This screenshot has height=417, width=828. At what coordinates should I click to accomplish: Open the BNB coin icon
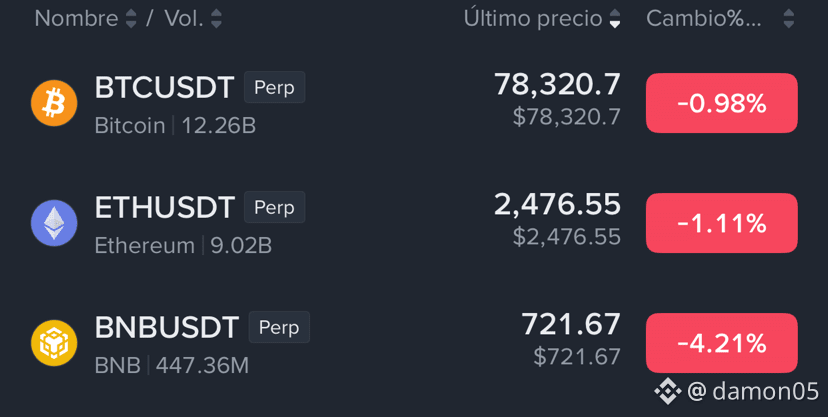point(54,343)
